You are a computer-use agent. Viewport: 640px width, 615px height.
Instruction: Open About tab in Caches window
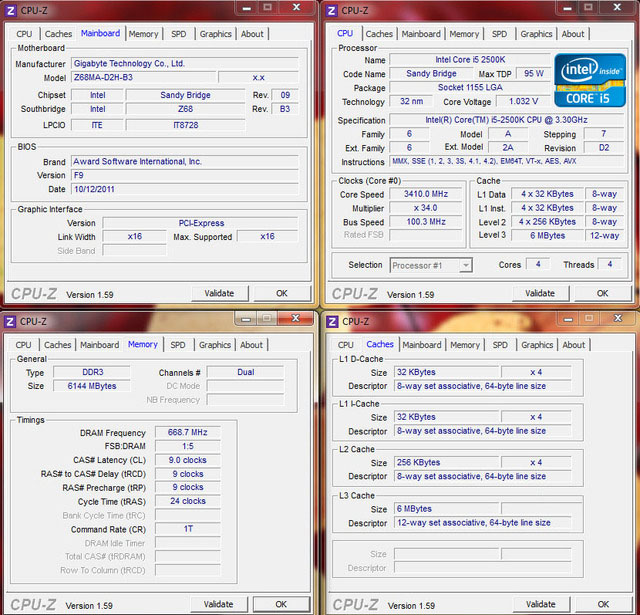[x=573, y=345]
